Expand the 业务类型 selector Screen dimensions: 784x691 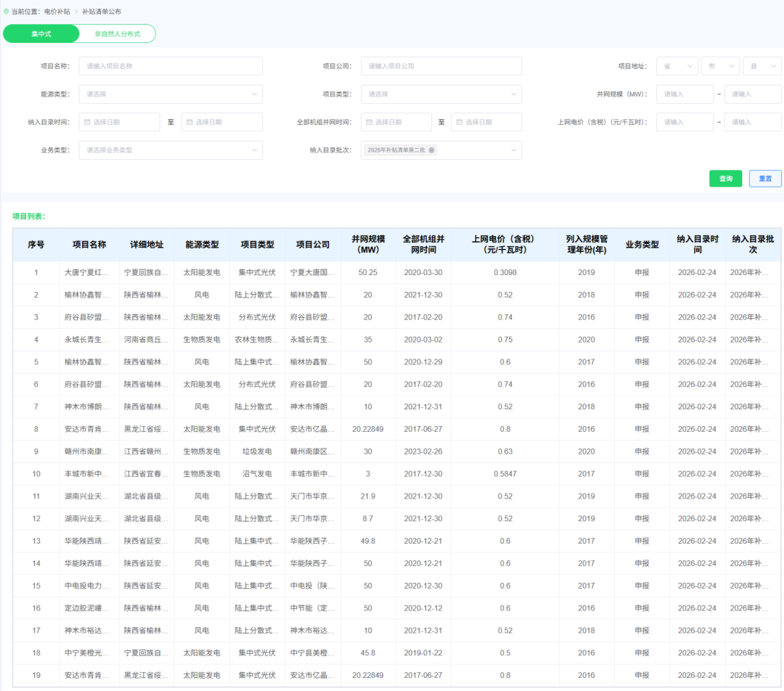pyautogui.click(x=171, y=150)
